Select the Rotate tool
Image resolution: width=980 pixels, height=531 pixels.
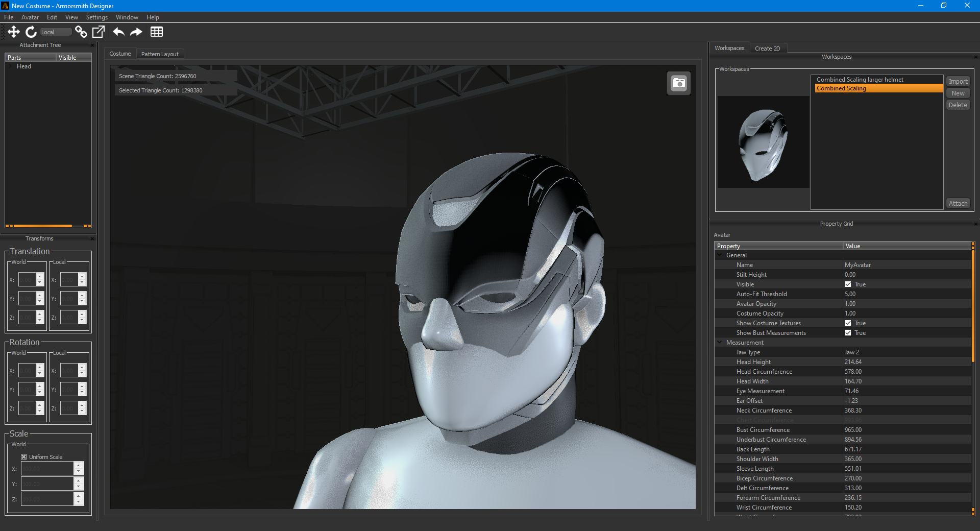click(31, 32)
